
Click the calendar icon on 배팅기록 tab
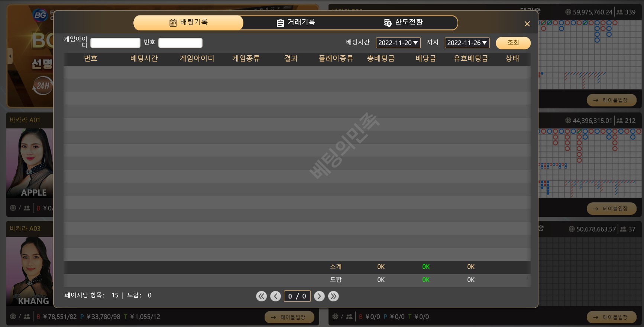173,23
